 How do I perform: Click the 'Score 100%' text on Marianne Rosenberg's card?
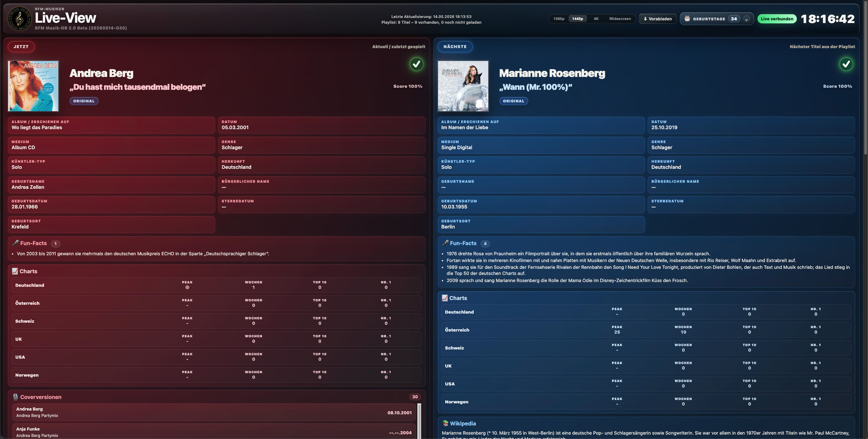tap(837, 86)
